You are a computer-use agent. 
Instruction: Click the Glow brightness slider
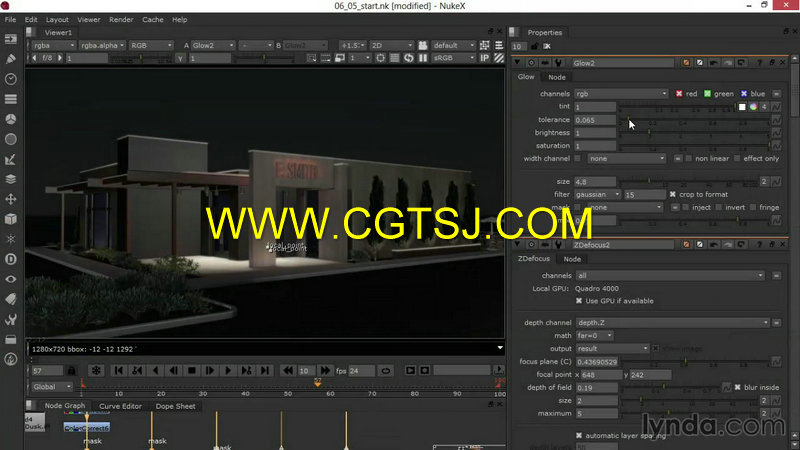pos(694,133)
